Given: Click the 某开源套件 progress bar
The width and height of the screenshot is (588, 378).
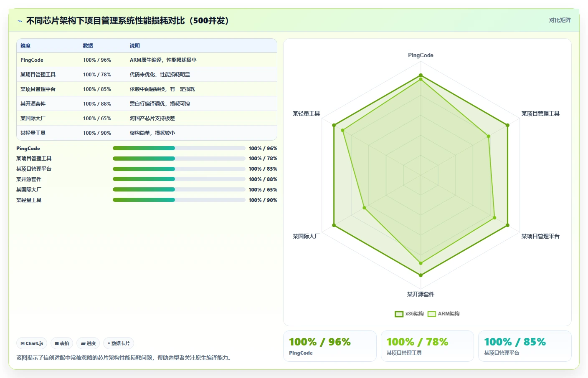Looking at the screenshot, I should point(179,179).
